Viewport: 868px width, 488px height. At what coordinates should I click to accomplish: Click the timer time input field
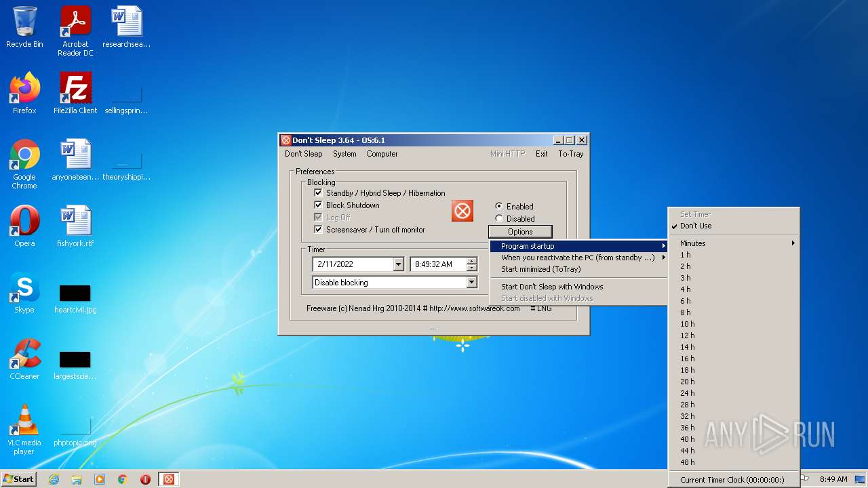pos(439,264)
